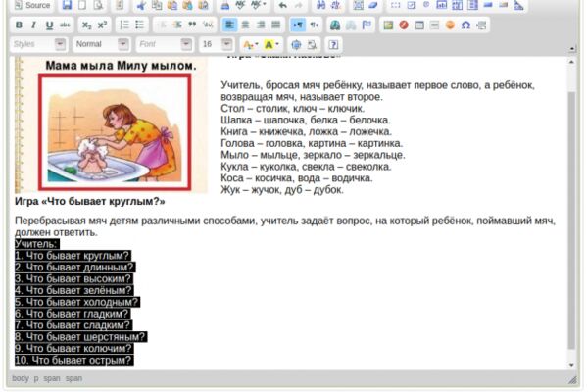
Task: Insert a Textarea form icon
Action: coord(457,5)
